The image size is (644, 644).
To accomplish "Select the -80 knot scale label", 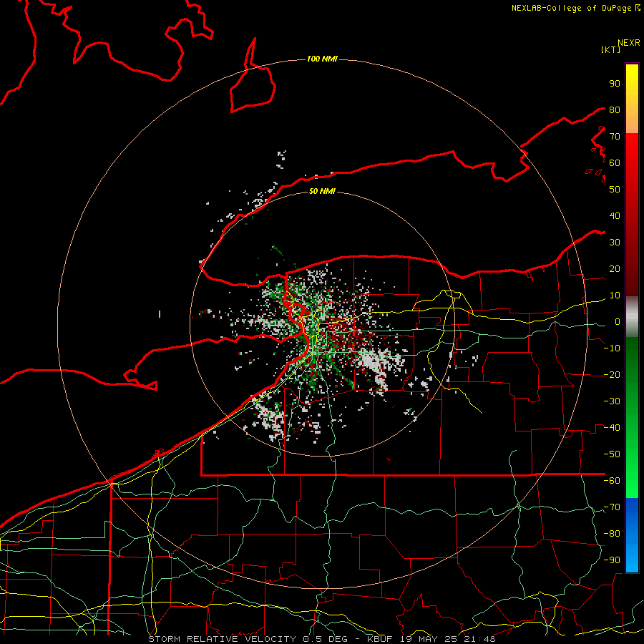I will coord(612,534).
